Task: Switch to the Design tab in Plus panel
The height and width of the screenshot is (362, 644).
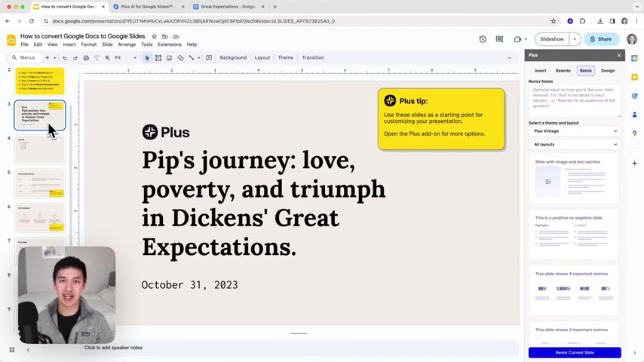Action: (x=608, y=71)
